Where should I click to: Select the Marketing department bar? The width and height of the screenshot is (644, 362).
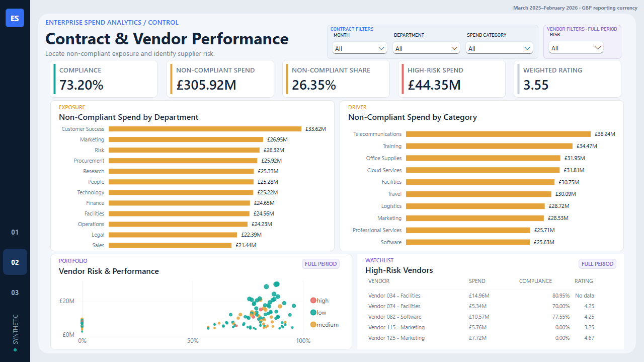coord(186,139)
